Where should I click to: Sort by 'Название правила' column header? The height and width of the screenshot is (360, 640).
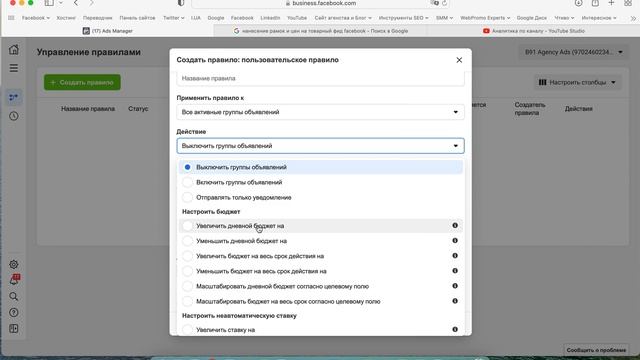(x=88, y=109)
